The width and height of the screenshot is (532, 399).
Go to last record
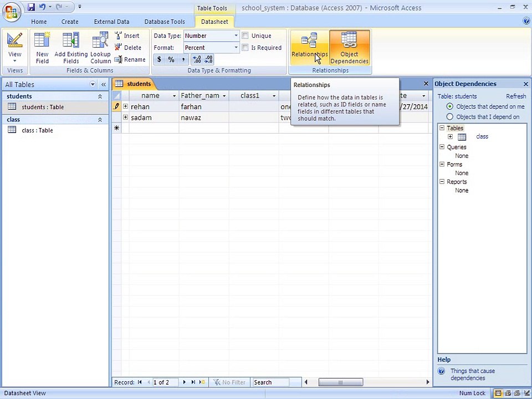tap(193, 382)
